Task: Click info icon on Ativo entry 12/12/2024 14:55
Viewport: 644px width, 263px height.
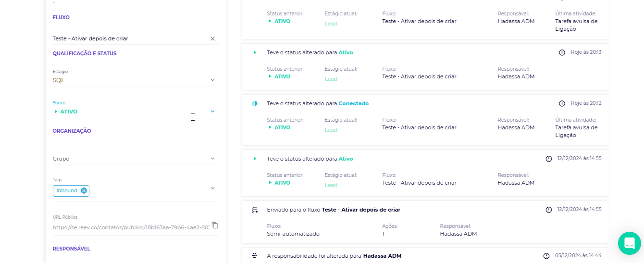Action: click(549, 159)
